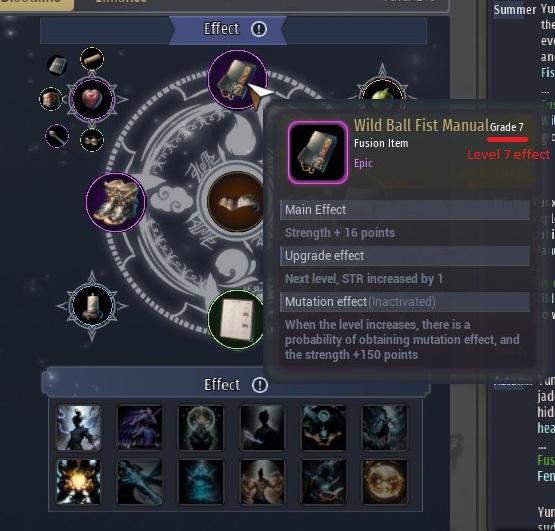This screenshot has width=555, height=531.
Task: Select the heart item node
Action: [92, 99]
